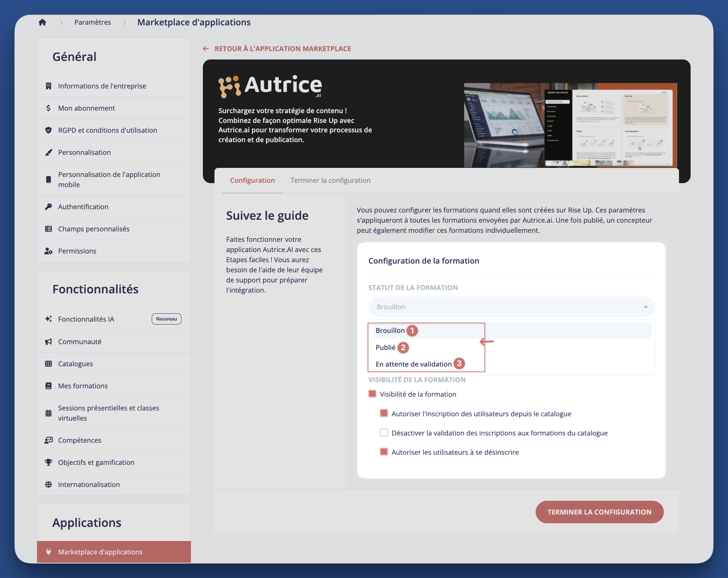Enable Désactiver la validation des inscriptions
This screenshot has height=578, width=728.
(x=384, y=432)
